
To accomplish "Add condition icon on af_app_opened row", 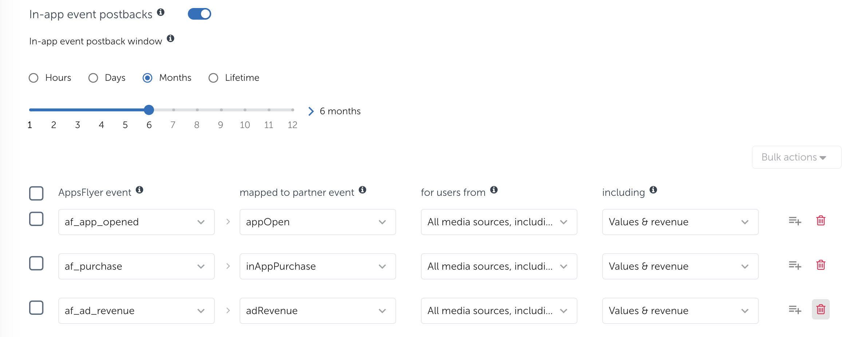I will pyautogui.click(x=795, y=221).
